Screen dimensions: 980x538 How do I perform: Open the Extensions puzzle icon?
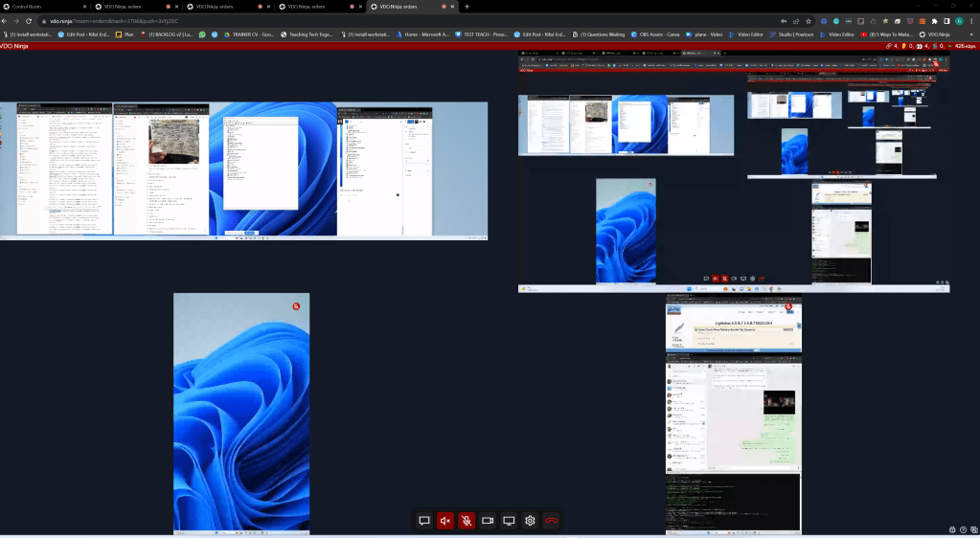click(x=934, y=21)
